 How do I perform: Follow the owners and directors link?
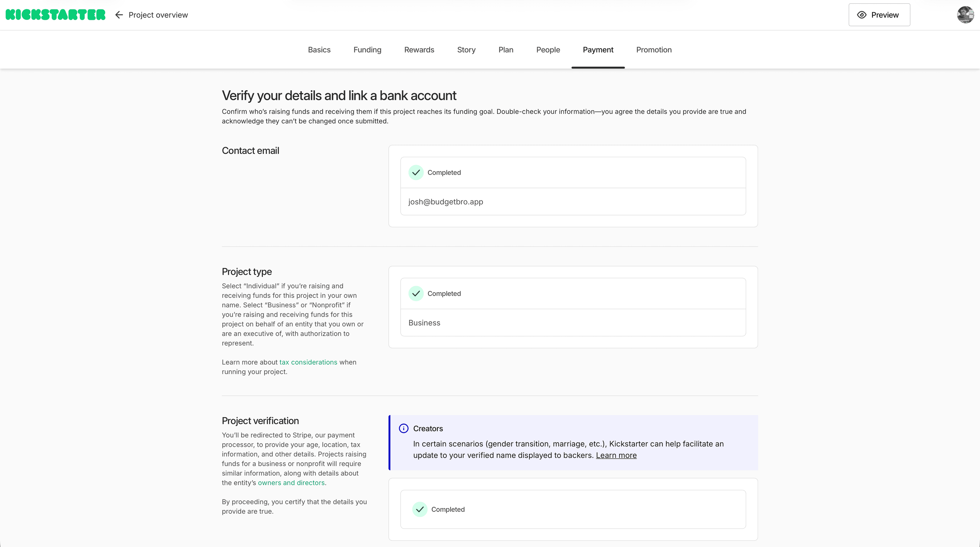(x=291, y=483)
